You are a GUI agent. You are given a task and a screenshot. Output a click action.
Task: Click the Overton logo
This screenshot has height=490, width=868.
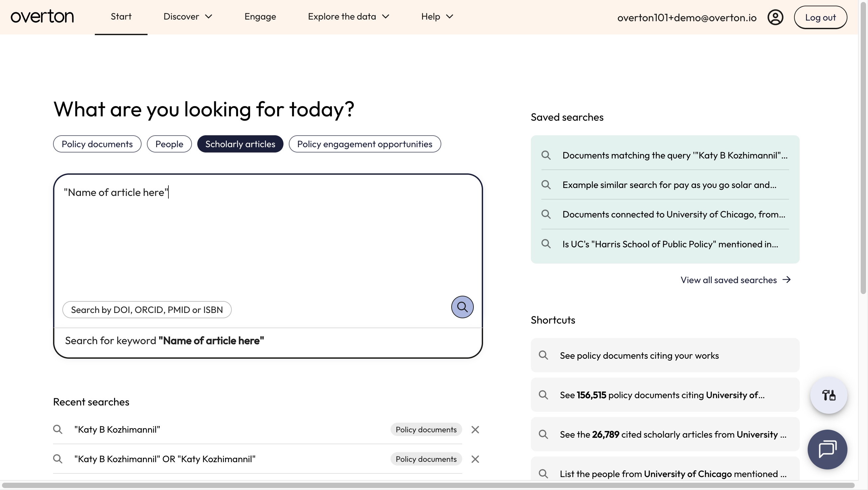click(x=42, y=17)
